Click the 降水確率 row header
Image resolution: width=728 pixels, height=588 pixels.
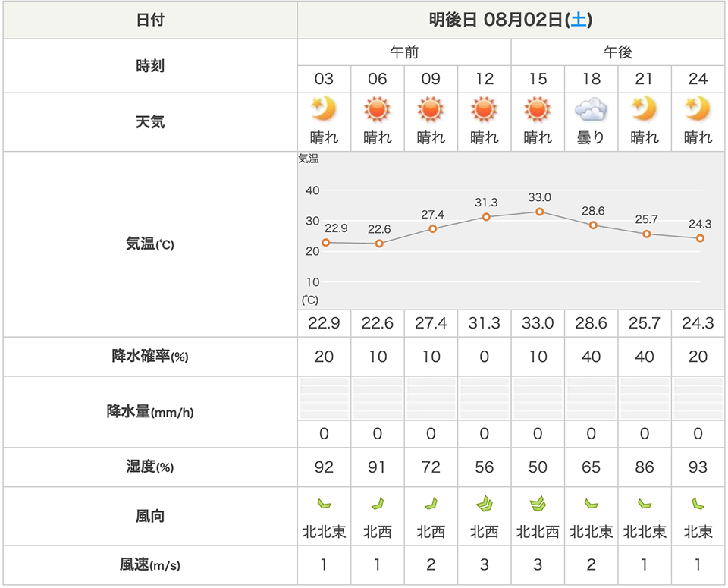(x=150, y=357)
